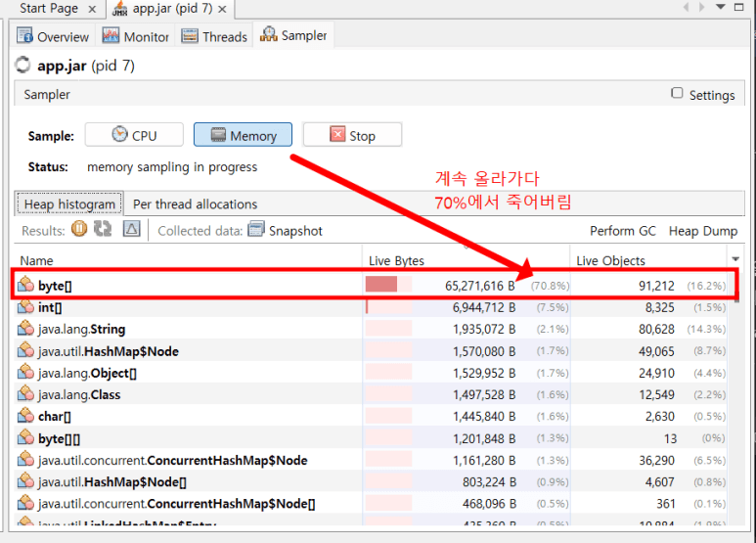Screen dimensions: 756x543
Task: Click the deltas triangle icon in results toolbar
Action: tap(132, 230)
